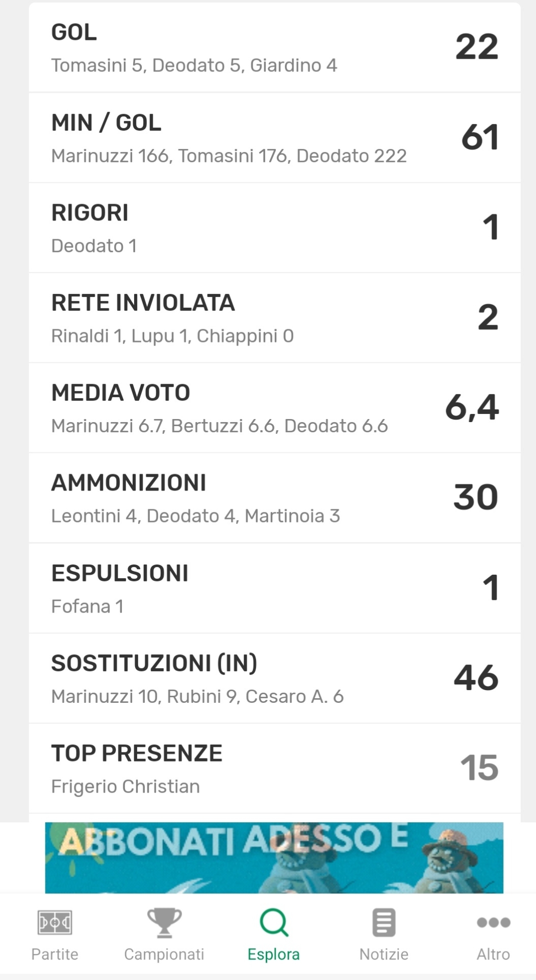Image resolution: width=536 pixels, height=980 pixels.
Task: Tap the total goals number 22
Action: (x=476, y=47)
